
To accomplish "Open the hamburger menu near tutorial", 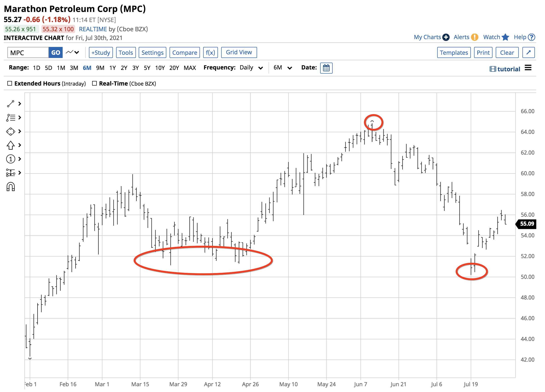I will click(528, 68).
